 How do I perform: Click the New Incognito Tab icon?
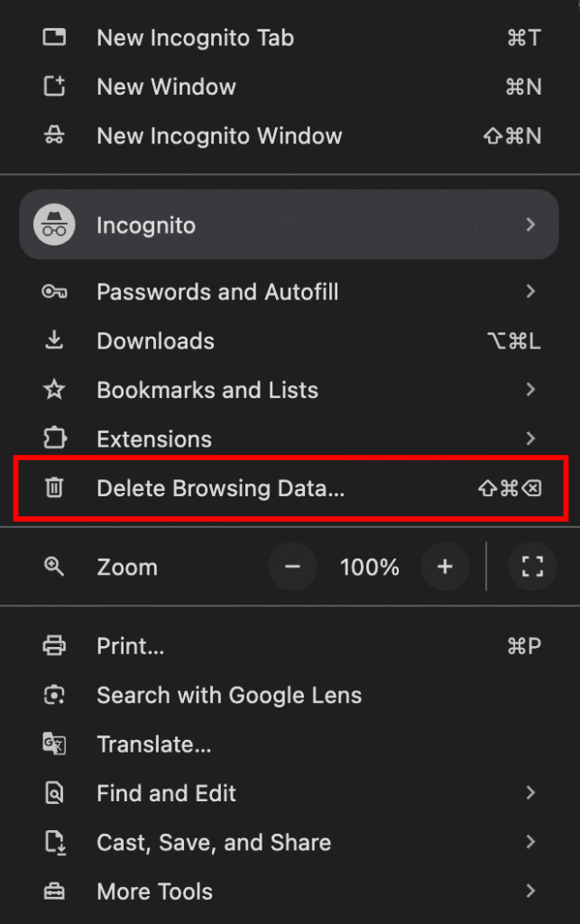pyautogui.click(x=54, y=38)
